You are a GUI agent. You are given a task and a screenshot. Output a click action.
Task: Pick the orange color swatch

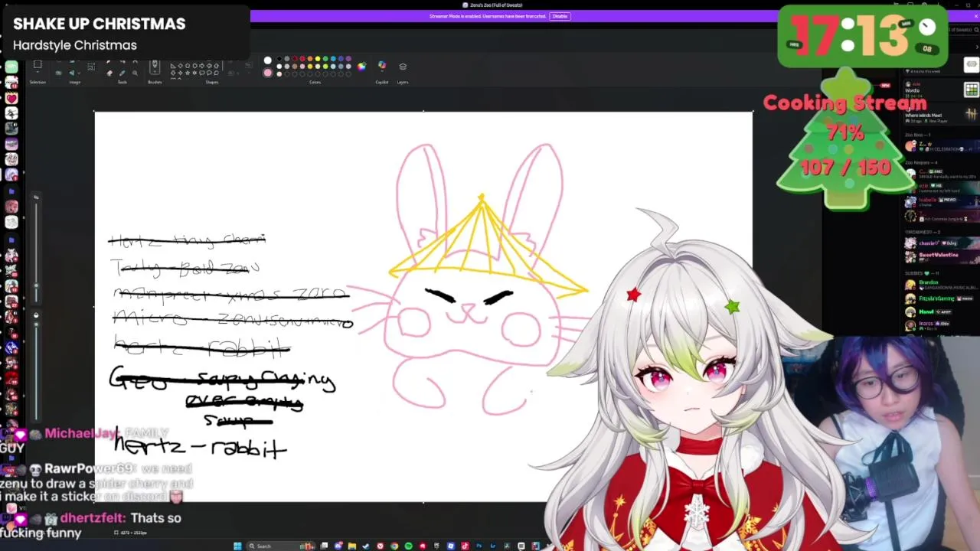pyautogui.click(x=310, y=59)
